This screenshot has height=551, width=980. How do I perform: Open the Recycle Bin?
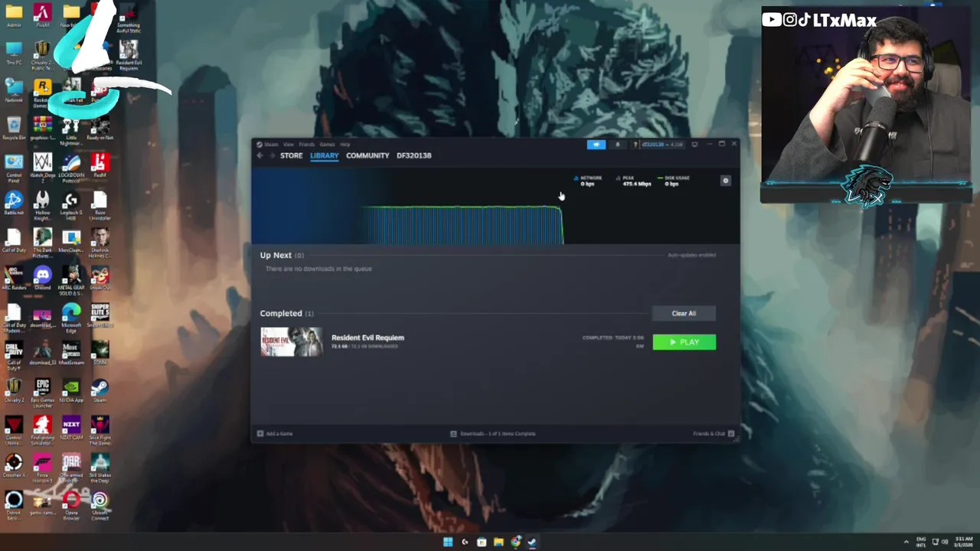14,128
